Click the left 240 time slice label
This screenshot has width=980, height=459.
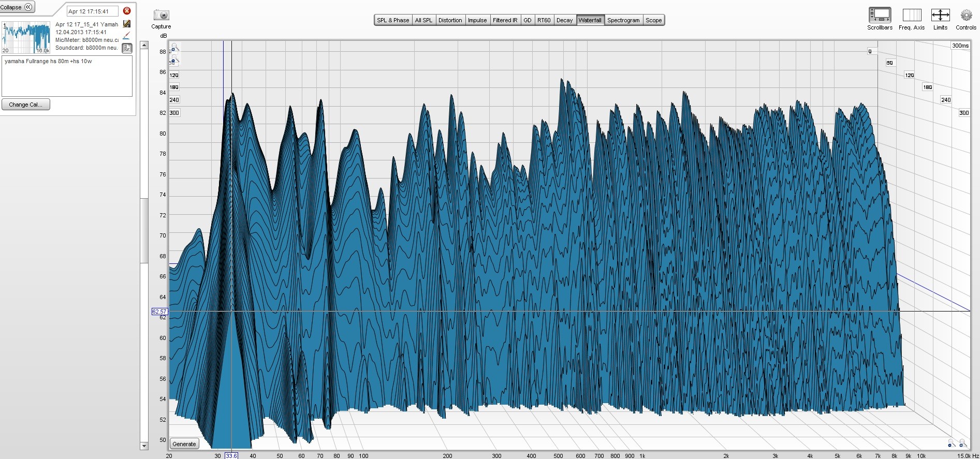tap(174, 100)
